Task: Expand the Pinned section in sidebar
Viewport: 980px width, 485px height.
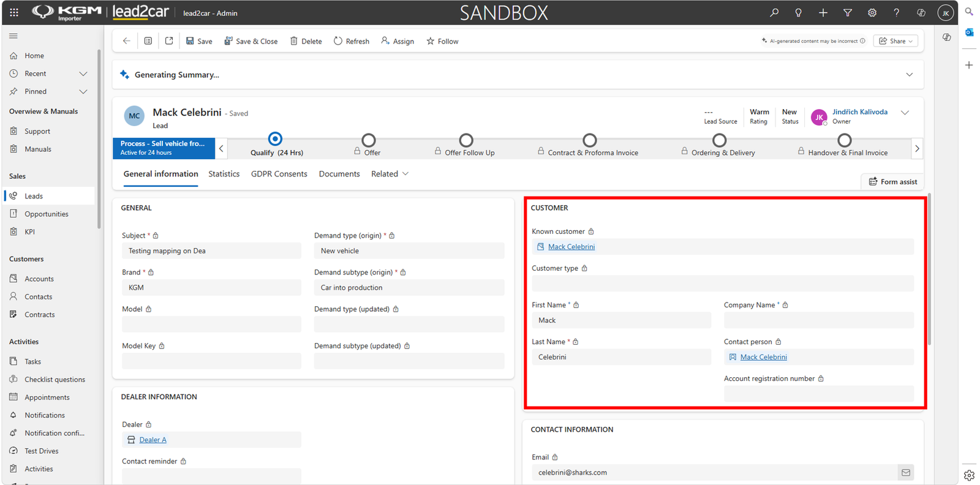Action: click(x=83, y=91)
